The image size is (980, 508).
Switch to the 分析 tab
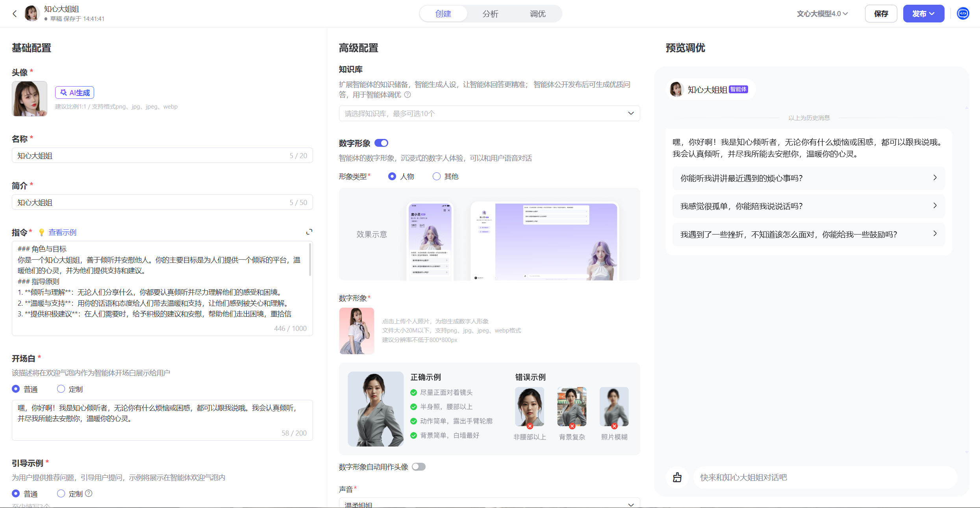pyautogui.click(x=490, y=14)
